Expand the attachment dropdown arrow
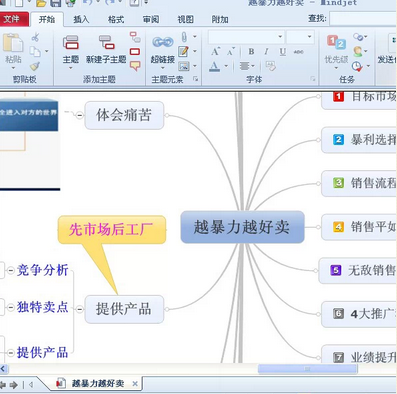 (x=195, y=37)
